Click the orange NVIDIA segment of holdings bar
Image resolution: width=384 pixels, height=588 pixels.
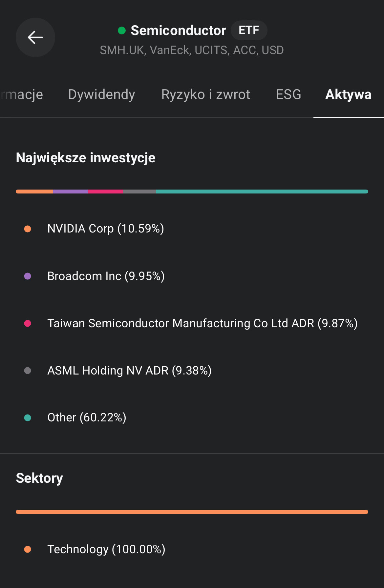[x=34, y=192]
